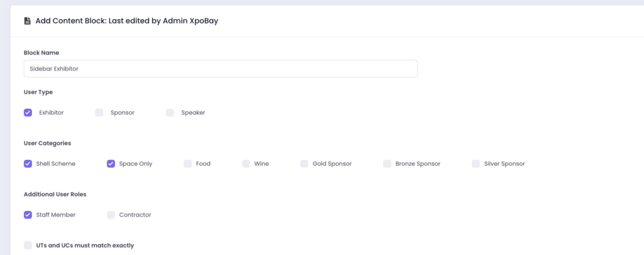
Task: Select the Wine category checkbox
Action: tap(246, 164)
